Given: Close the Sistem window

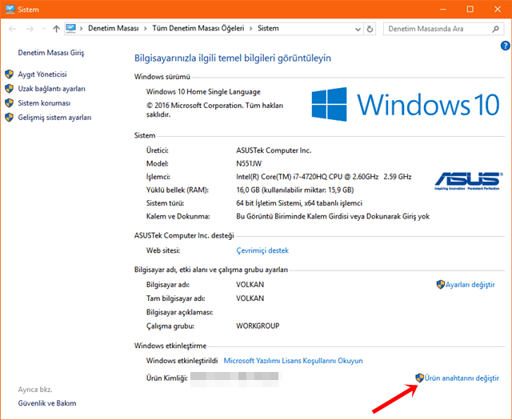Looking at the screenshot, I should point(498,9).
